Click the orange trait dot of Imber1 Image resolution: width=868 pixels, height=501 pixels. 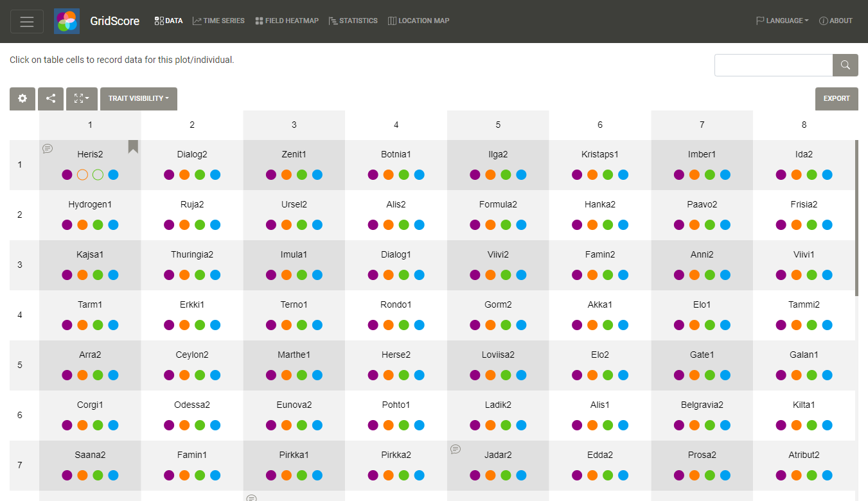pos(695,175)
